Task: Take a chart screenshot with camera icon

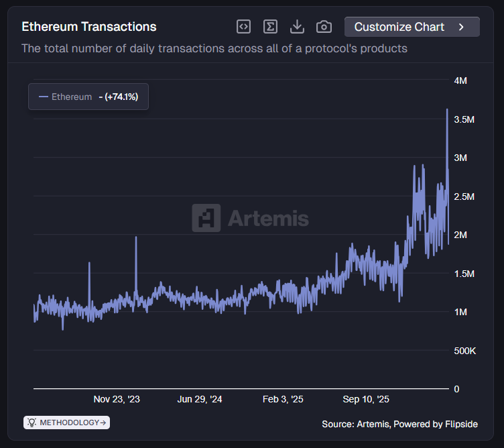Action: (x=324, y=27)
